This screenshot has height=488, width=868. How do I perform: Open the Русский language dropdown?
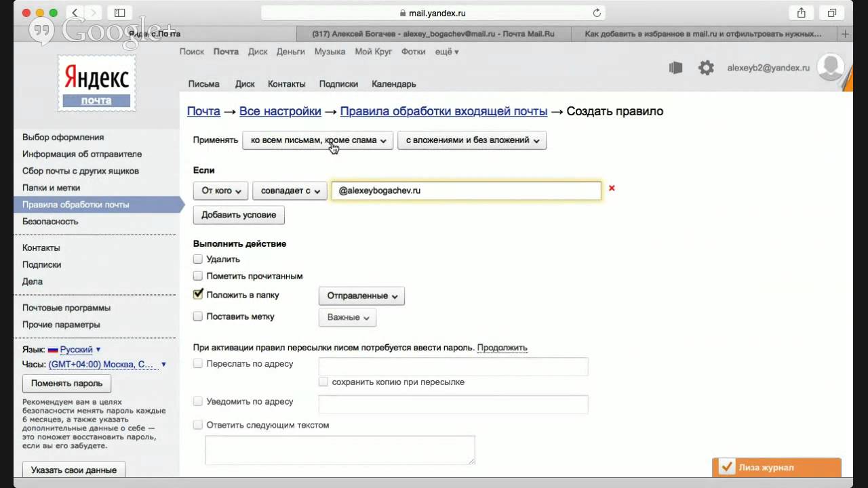click(x=80, y=350)
